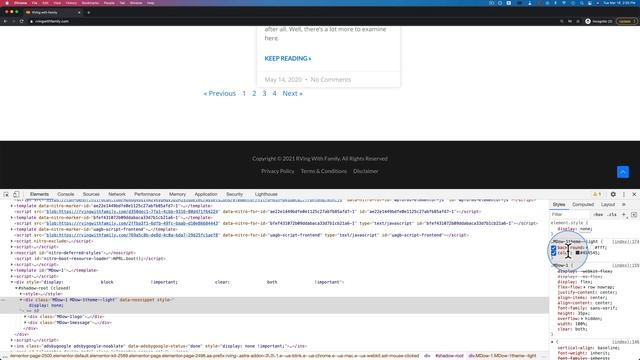The width and height of the screenshot is (640, 360).
Task: Switch to the Console tab
Action: click(66, 194)
